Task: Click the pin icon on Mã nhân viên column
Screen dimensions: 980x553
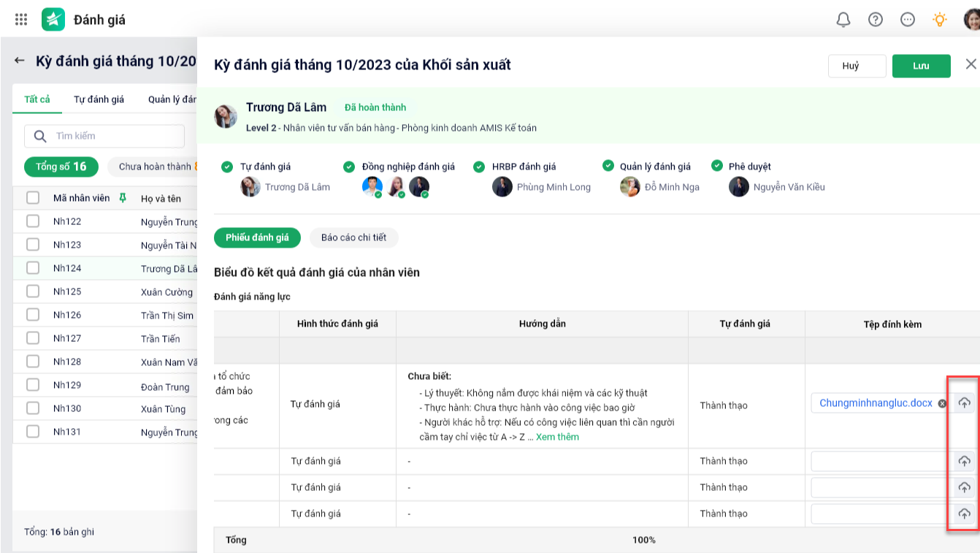Action: (122, 198)
